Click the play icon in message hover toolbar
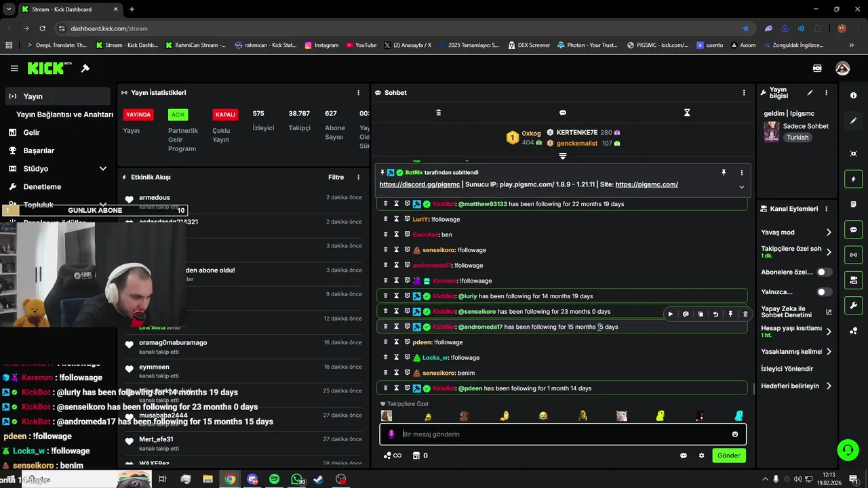Screen dimensions: 868x488 pyautogui.click(x=671, y=314)
